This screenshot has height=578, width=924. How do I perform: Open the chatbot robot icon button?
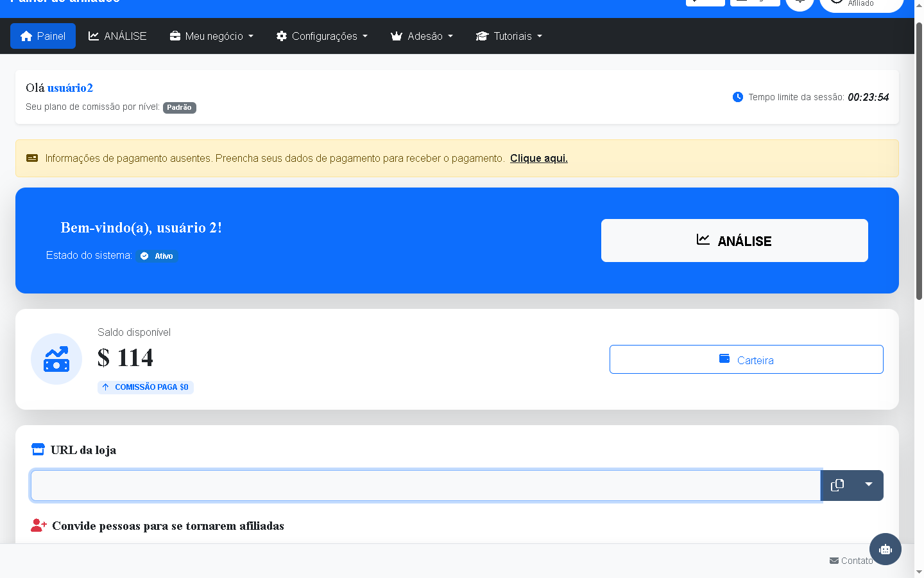(x=885, y=549)
